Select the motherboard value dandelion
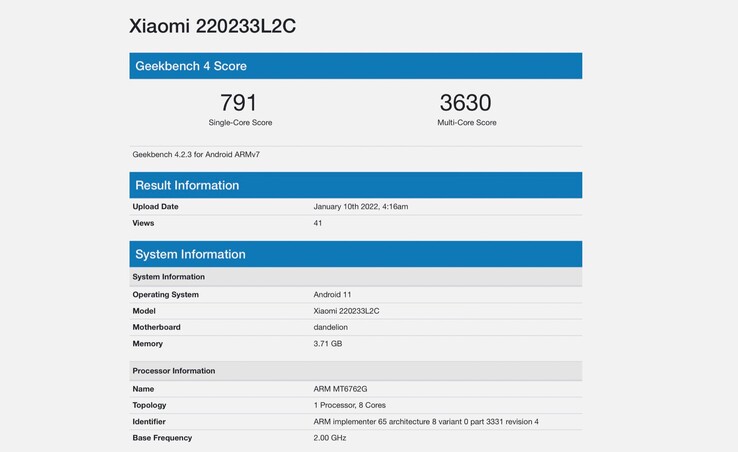This screenshot has height=452, width=738. 331,327
